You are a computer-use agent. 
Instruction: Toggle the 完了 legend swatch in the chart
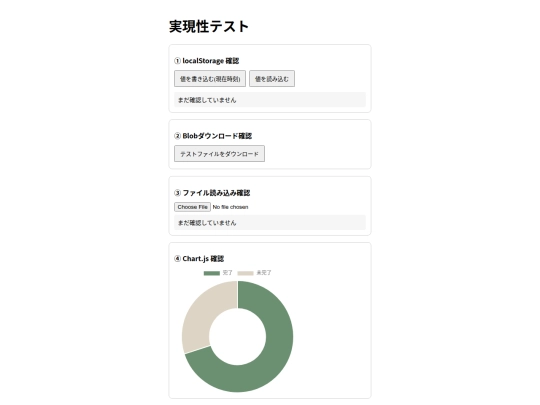click(211, 273)
